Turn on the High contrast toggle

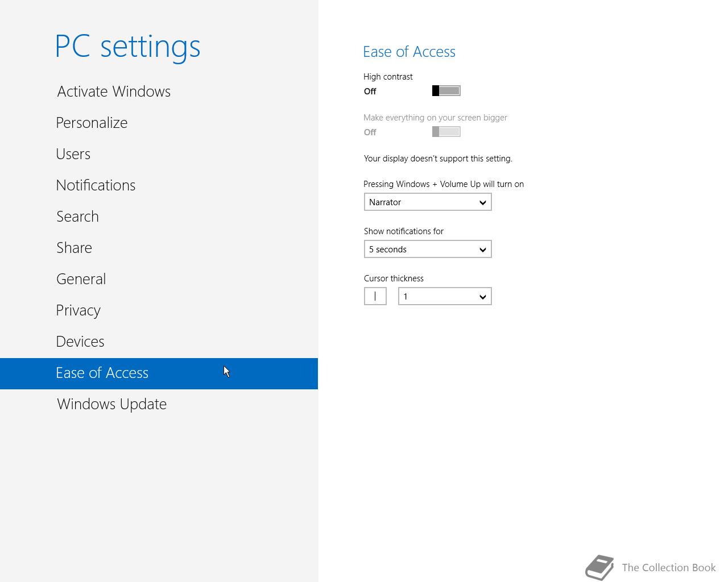pyautogui.click(x=446, y=91)
